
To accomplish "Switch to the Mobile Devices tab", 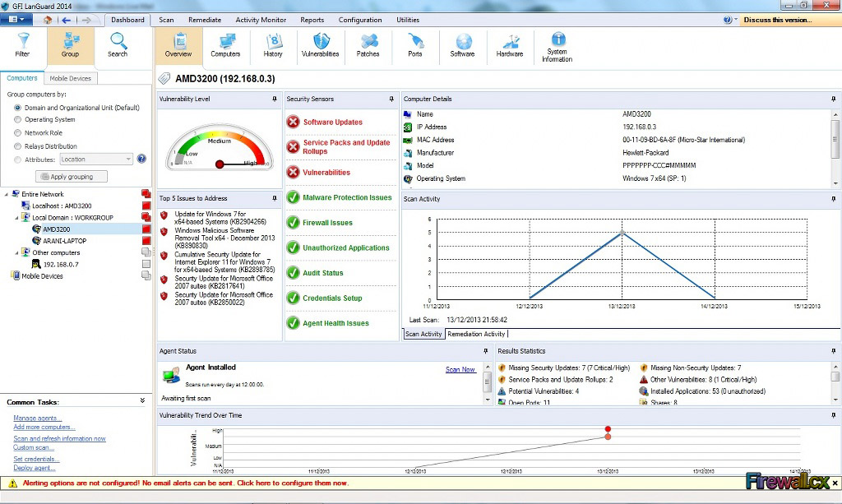I will click(71, 78).
